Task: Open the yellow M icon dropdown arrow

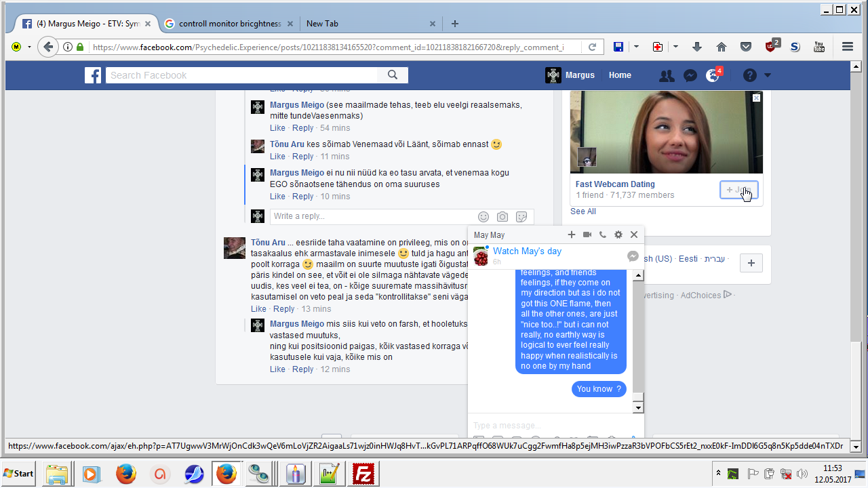Action: (x=29, y=47)
